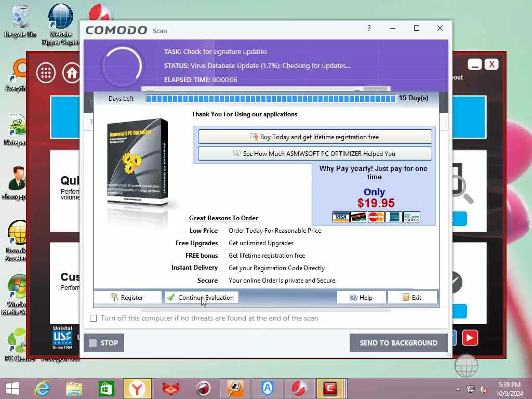
Task: Open Download Accelerator desktop icon
Action: 16,241
